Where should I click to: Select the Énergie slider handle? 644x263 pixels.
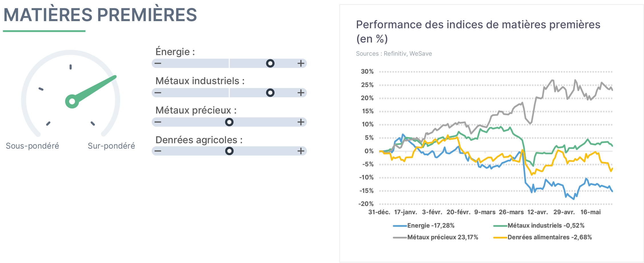click(x=270, y=63)
